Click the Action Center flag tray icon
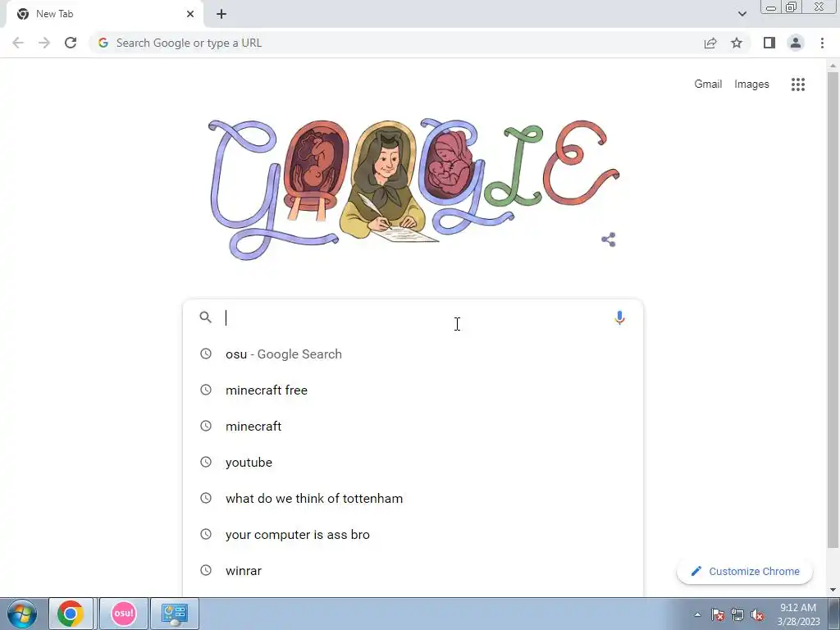840x630 pixels. 718,615
